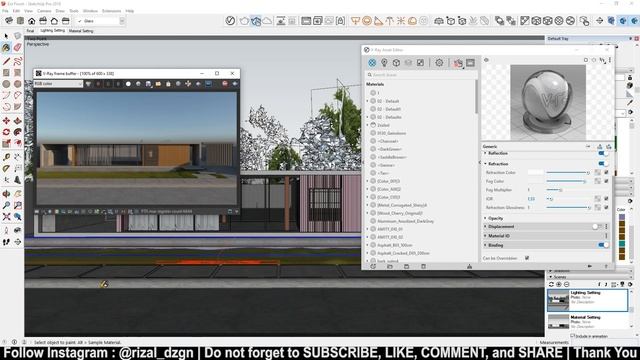This screenshot has width=640, height=360.
Task: Click V-Ray sphere light icon
Action: (367, 21)
